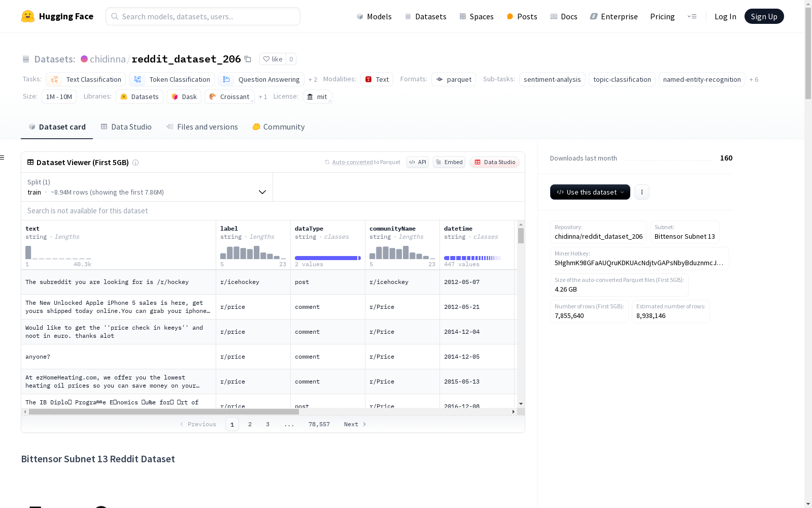Open Datasets page in navigation
812x508 pixels.
(425, 16)
